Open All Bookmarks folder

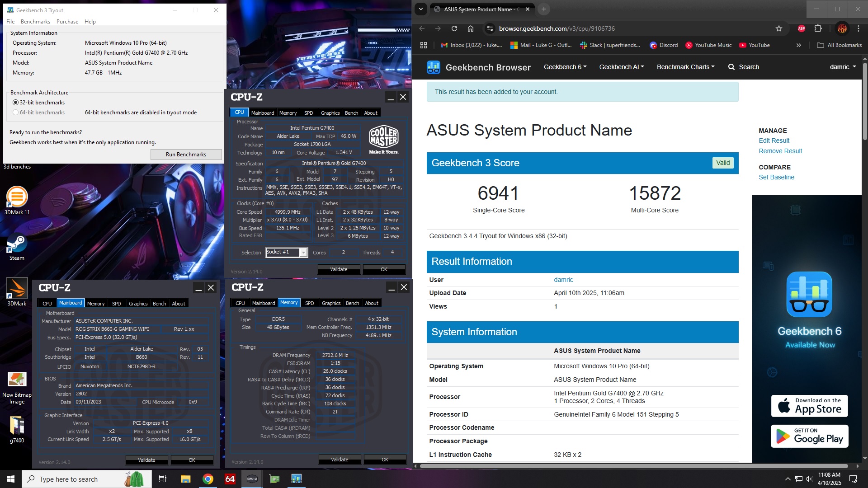click(840, 45)
